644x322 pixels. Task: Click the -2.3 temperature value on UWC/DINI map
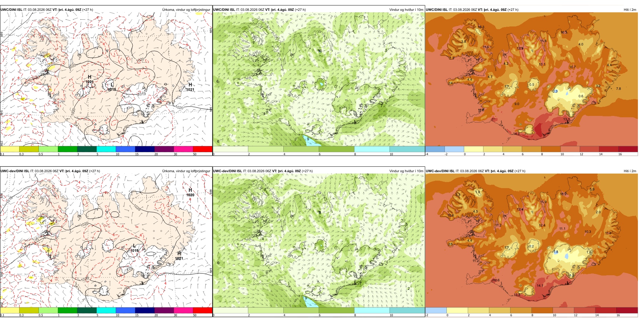(555, 92)
